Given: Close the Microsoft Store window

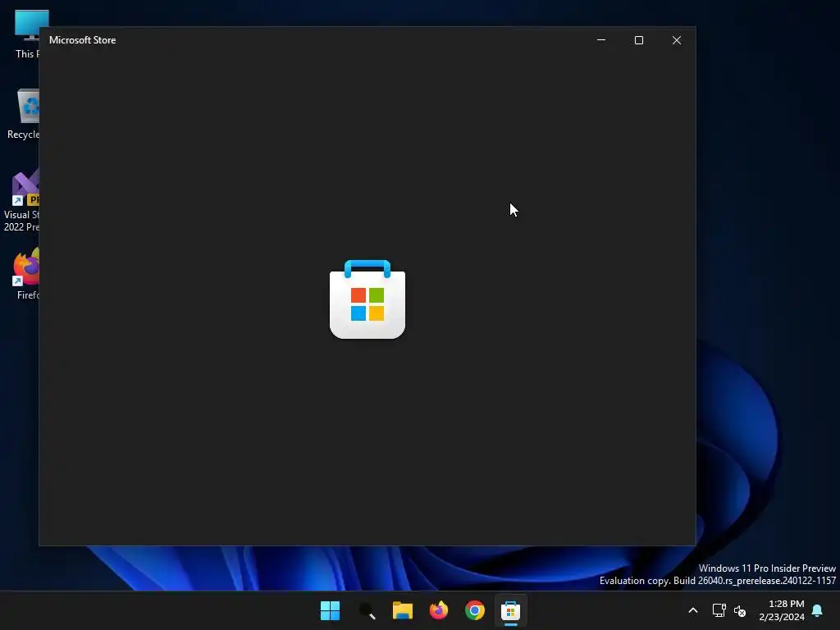Looking at the screenshot, I should coord(677,40).
